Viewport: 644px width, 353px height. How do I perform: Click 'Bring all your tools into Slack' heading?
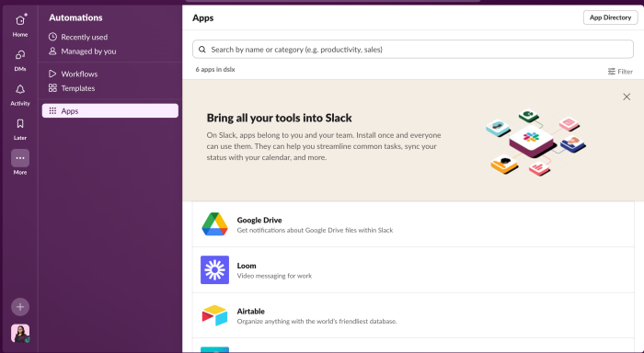pos(280,118)
